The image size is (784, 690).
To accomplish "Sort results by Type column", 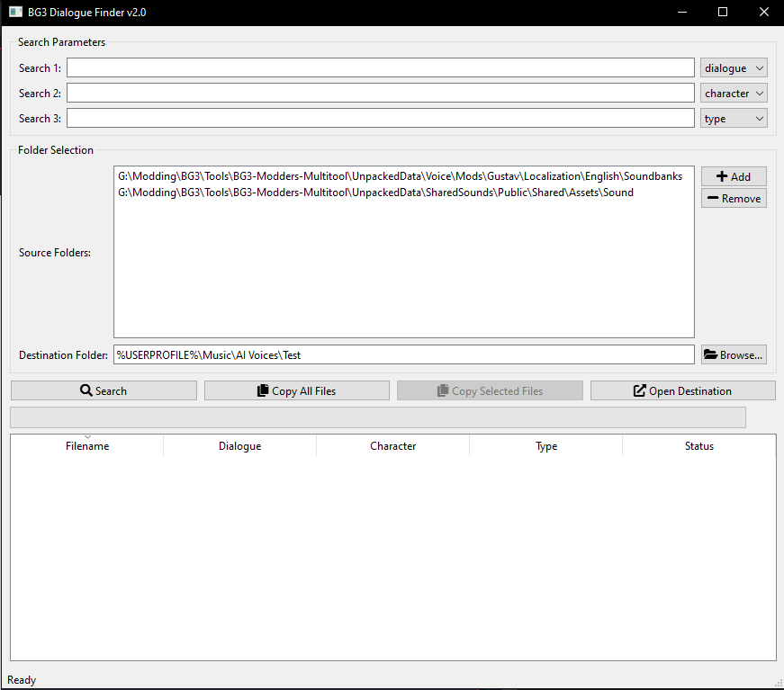I will (546, 445).
